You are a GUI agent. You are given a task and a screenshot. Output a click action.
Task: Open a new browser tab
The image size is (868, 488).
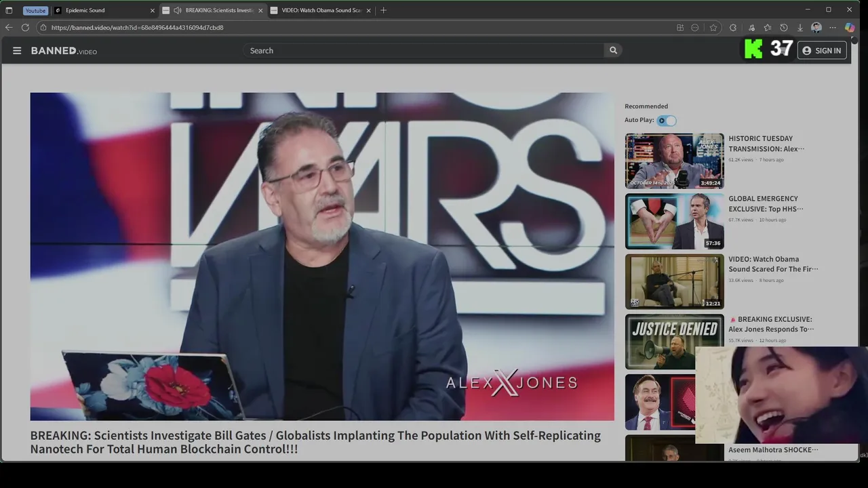[x=384, y=10]
